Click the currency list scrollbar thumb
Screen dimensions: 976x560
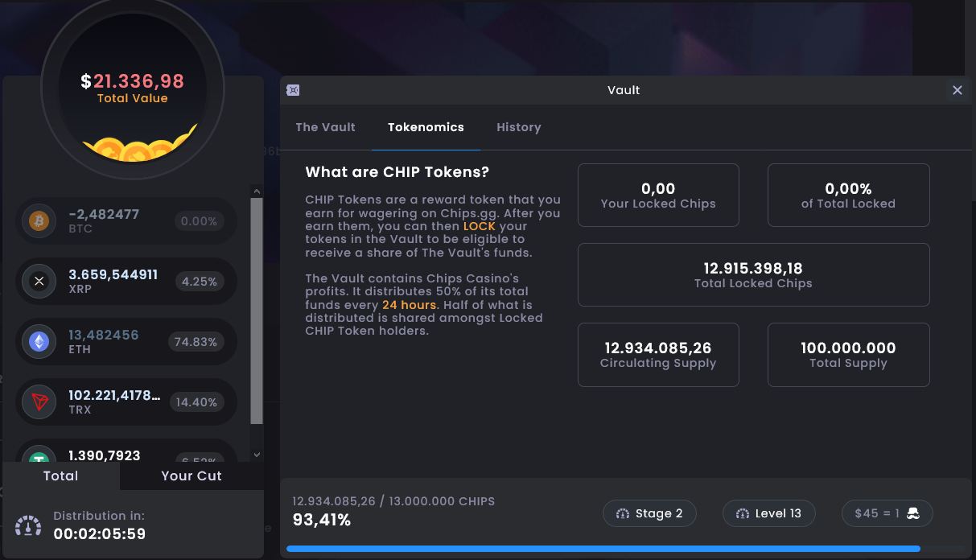[x=257, y=311]
